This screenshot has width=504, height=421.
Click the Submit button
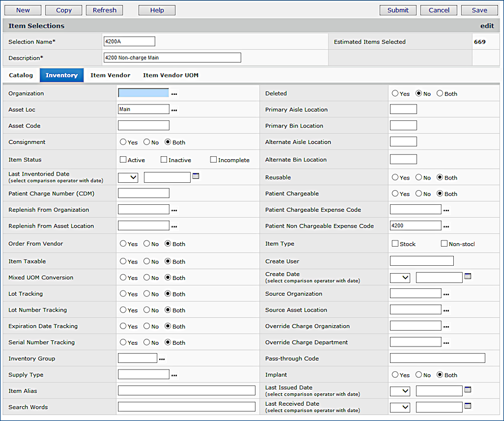398,10
